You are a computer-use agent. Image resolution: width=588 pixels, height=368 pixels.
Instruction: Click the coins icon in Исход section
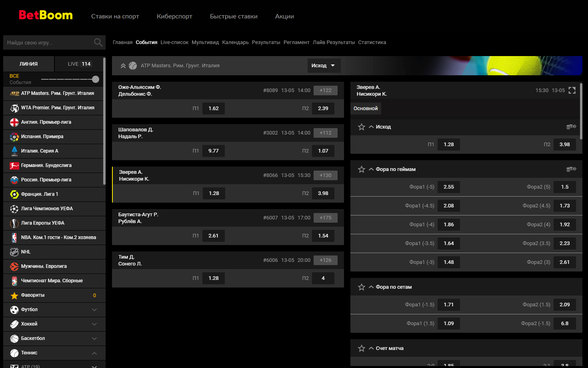click(x=571, y=127)
